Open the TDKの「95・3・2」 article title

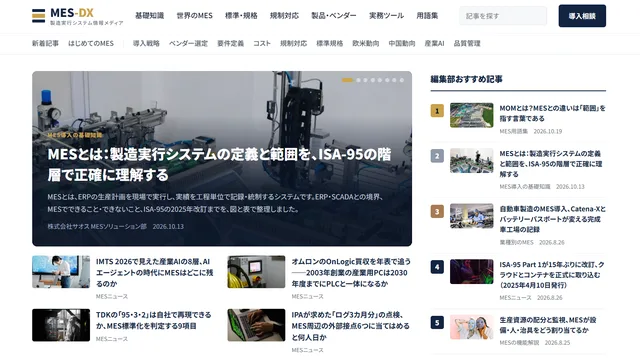pos(153,320)
